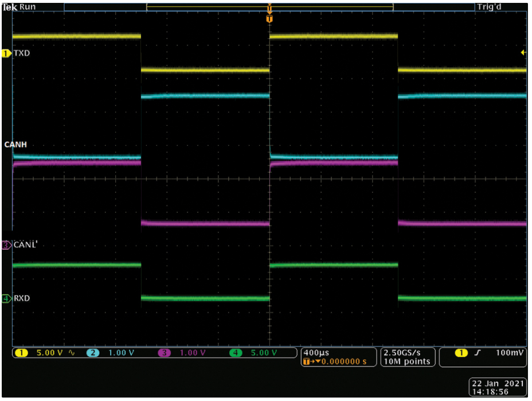Click the CANL waveform label

coord(25,244)
